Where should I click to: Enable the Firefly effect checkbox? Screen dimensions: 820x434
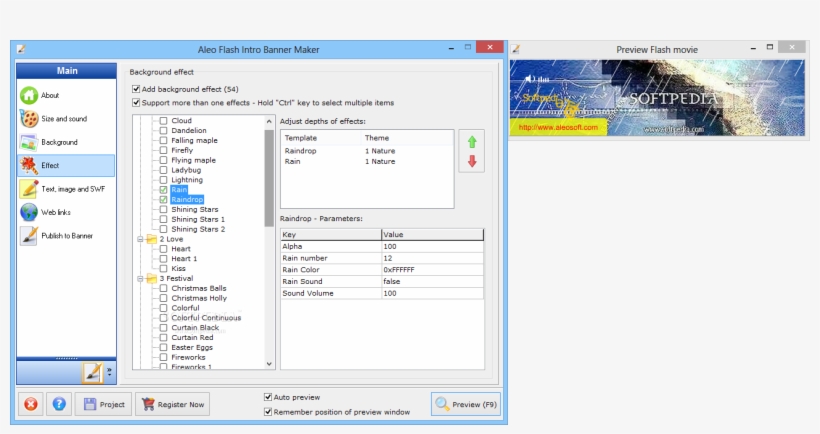tap(163, 150)
